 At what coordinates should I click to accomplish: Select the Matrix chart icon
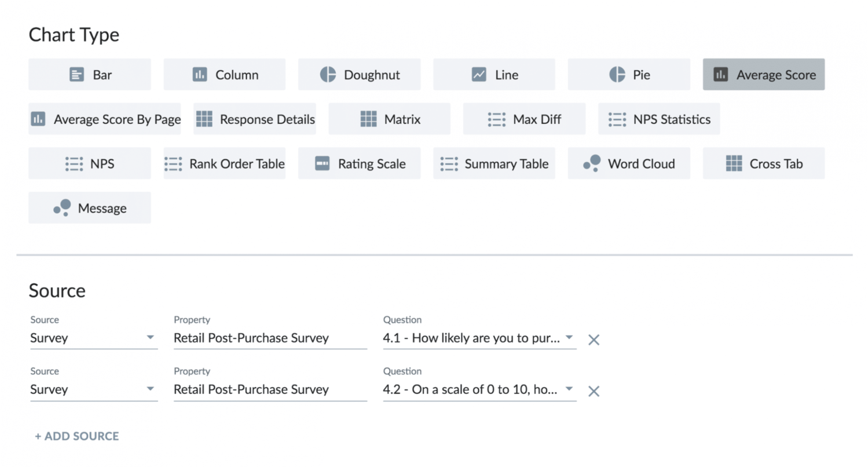coord(368,119)
